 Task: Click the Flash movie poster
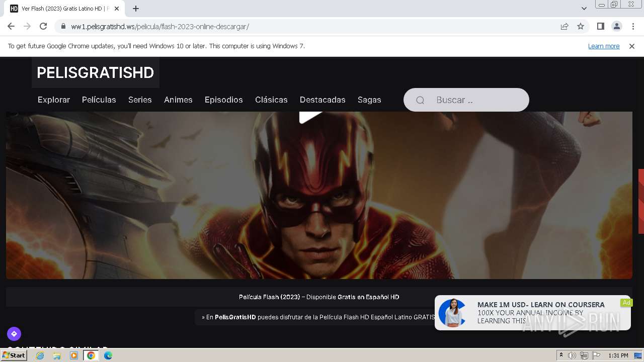point(319,195)
